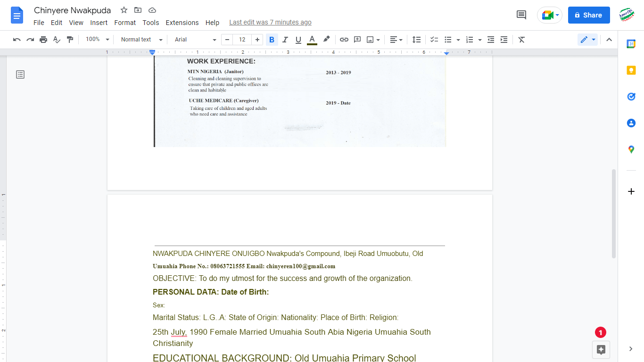Open spelling and grammar check

point(57,40)
